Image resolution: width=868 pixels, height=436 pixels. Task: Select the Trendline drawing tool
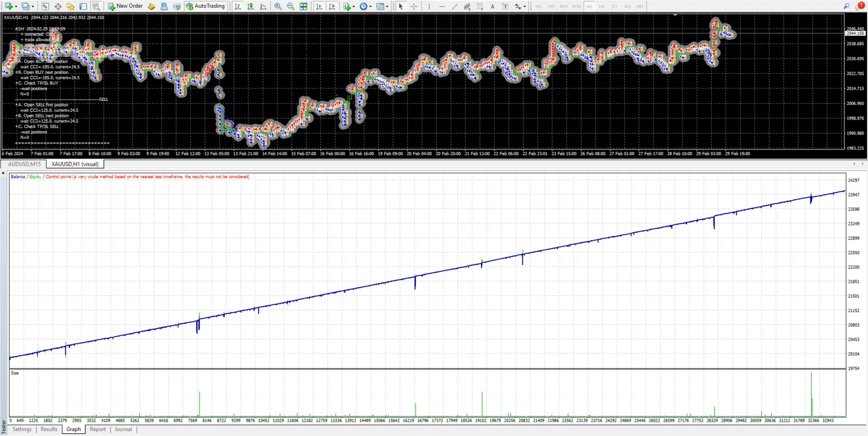pos(455,7)
